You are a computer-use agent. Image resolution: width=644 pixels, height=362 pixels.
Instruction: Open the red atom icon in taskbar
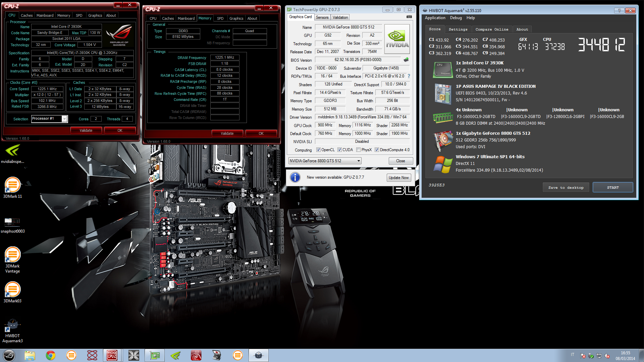pyautogui.click(x=92, y=355)
